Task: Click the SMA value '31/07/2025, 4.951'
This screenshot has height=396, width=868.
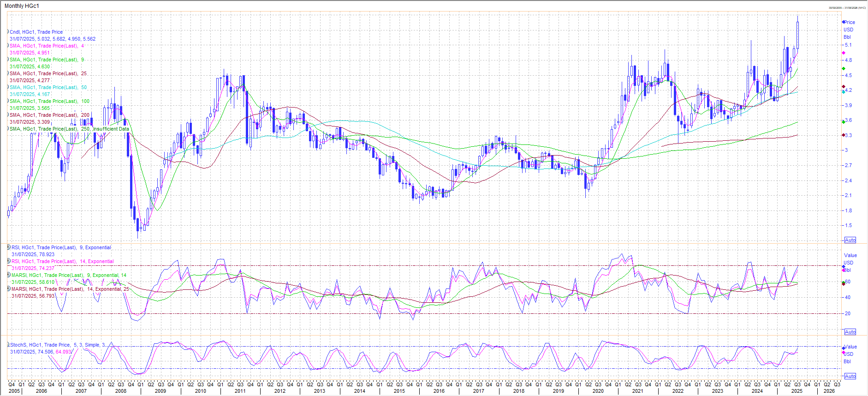Action: pyautogui.click(x=30, y=53)
